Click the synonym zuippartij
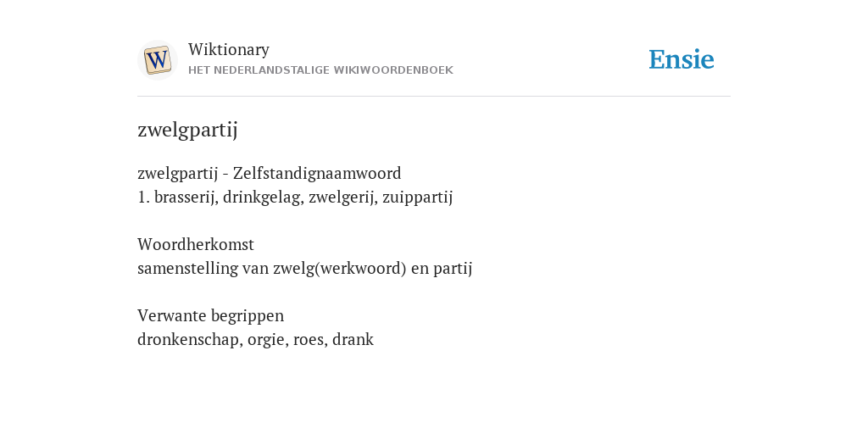This screenshot has width=868, height=434. (x=417, y=198)
